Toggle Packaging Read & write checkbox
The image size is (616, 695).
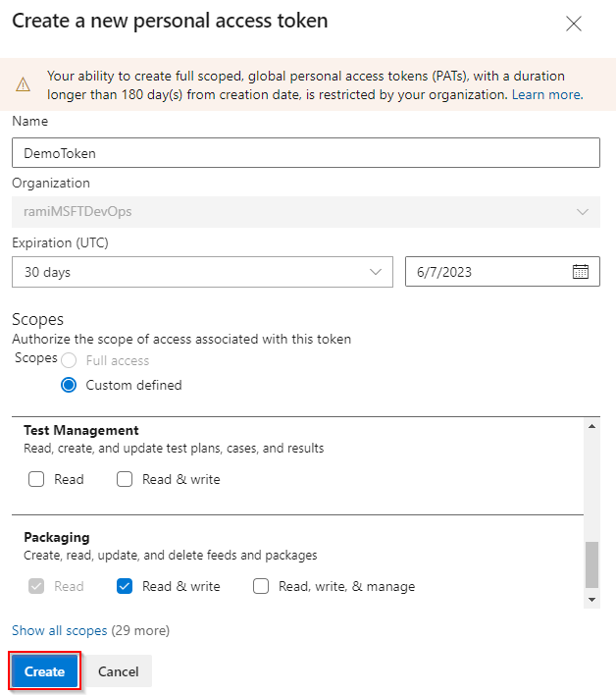[x=125, y=586]
